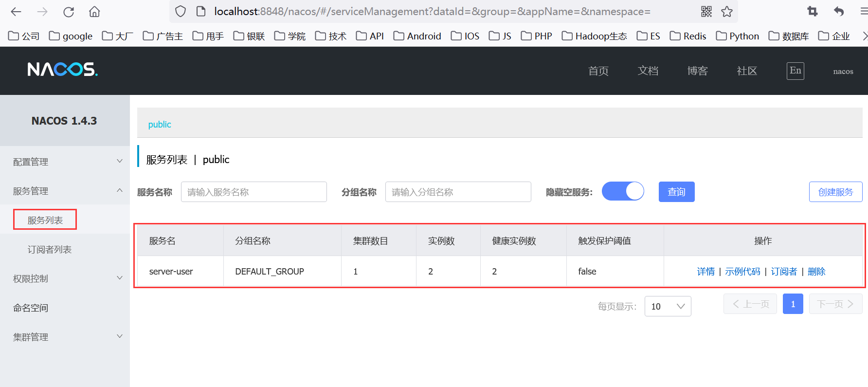This screenshot has width=868, height=387.
Task: Click the browser back arrow
Action: point(16,12)
